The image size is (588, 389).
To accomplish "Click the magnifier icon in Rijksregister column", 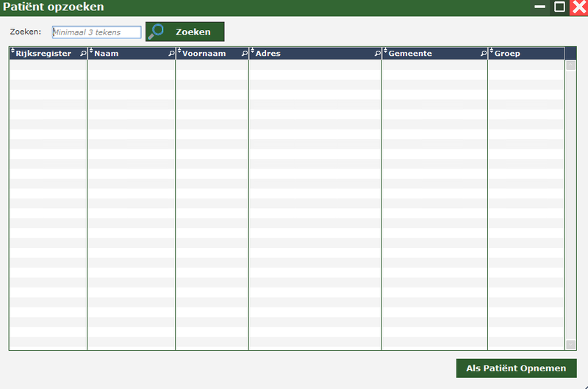I will [x=83, y=54].
